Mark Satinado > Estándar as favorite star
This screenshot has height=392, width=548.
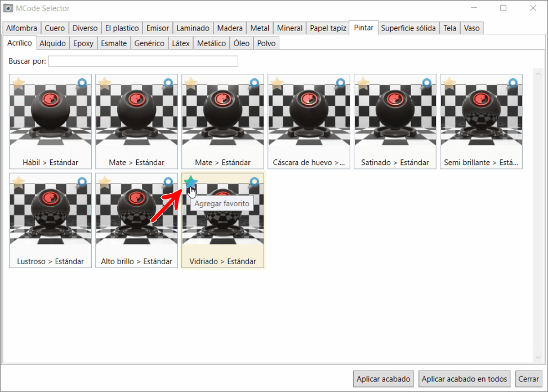tap(363, 83)
